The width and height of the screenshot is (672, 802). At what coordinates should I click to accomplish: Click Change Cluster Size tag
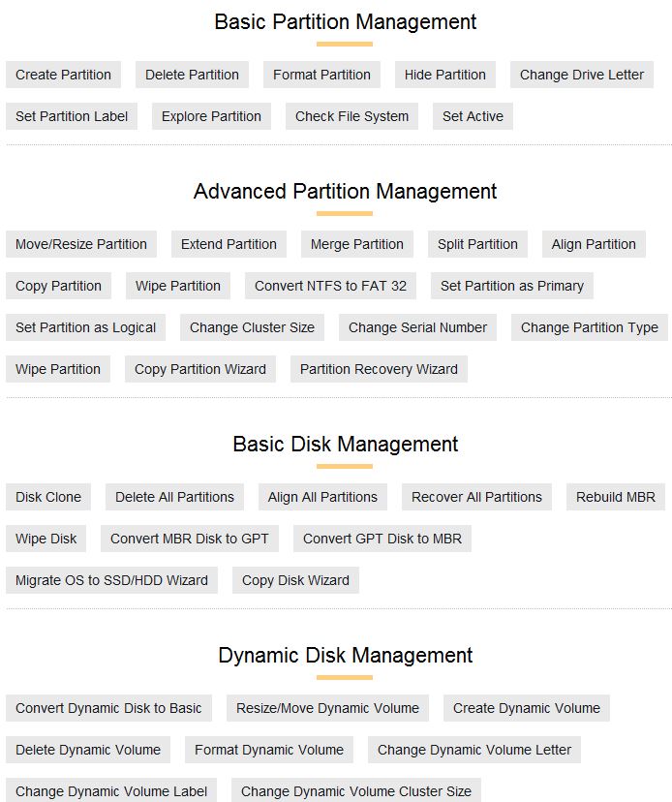click(x=252, y=327)
